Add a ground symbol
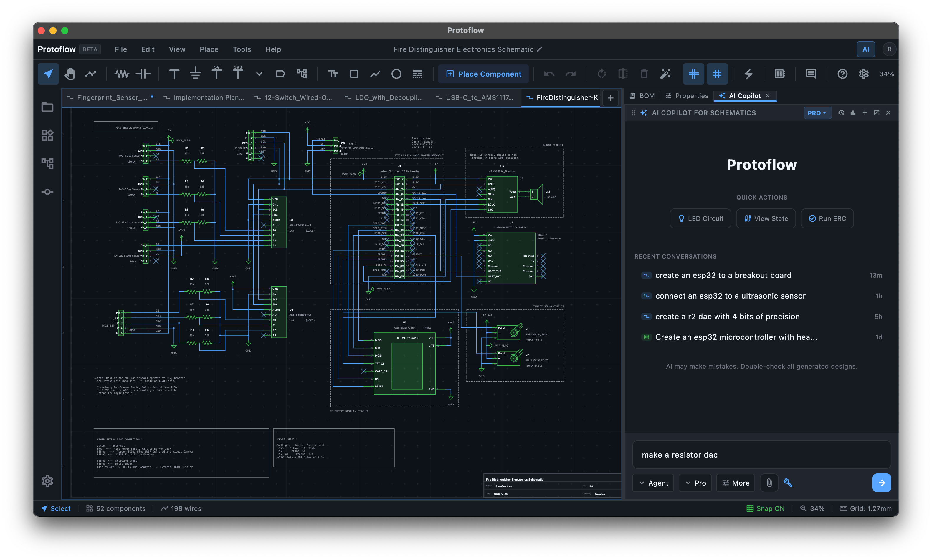 195,74
